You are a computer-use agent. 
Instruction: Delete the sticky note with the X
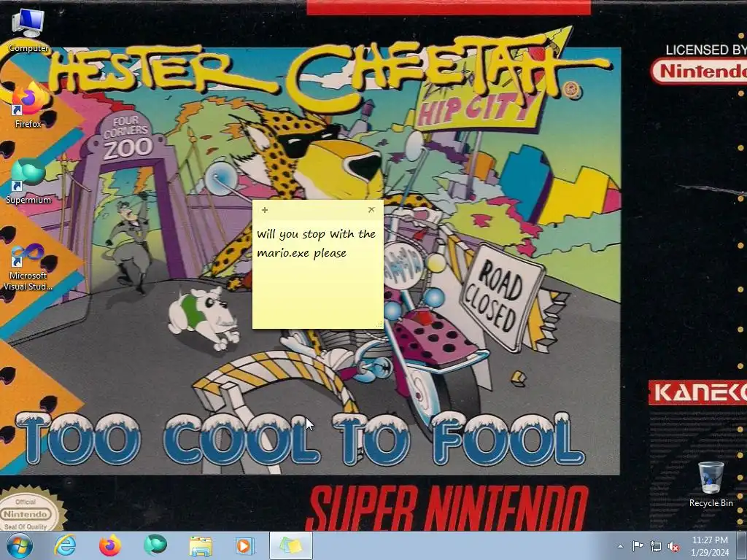pyautogui.click(x=371, y=209)
